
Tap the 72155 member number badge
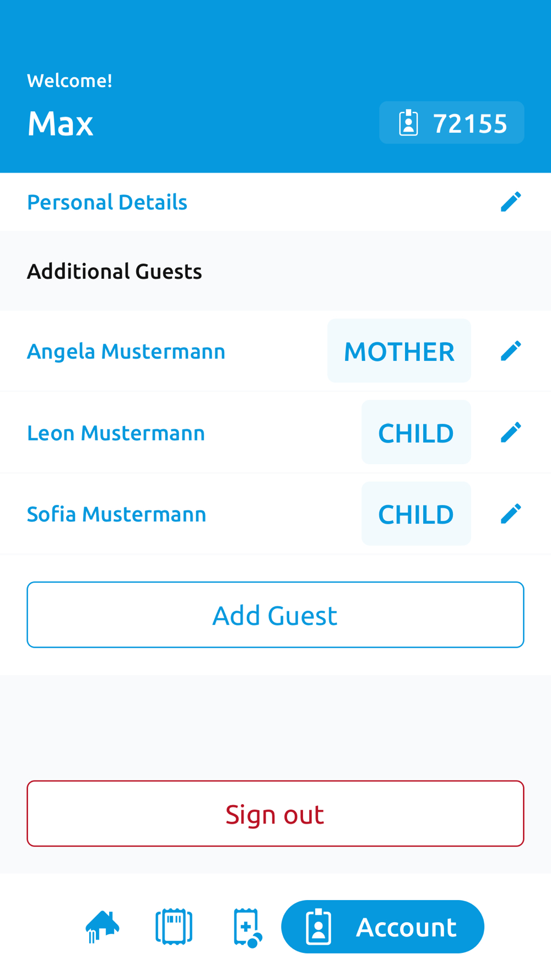pyautogui.click(x=469, y=123)
